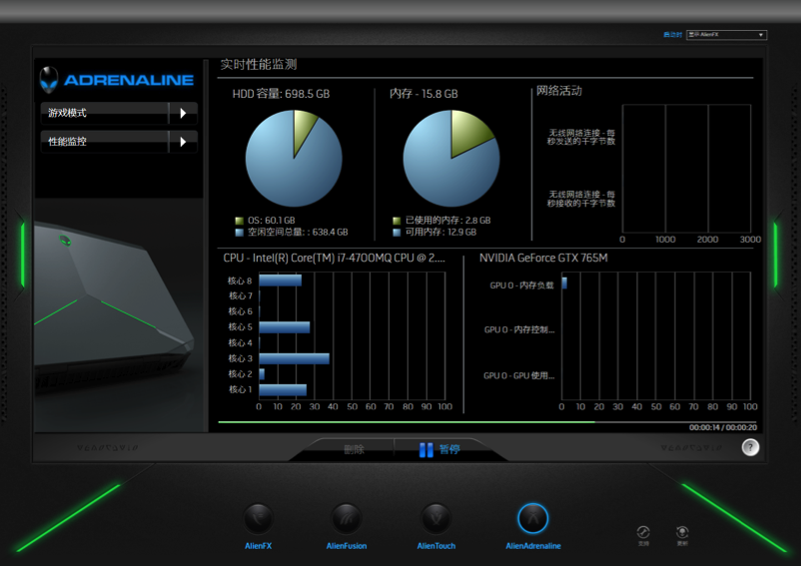
Task: Click the memory usage pie chart
Action: click(x=451, y=158)
